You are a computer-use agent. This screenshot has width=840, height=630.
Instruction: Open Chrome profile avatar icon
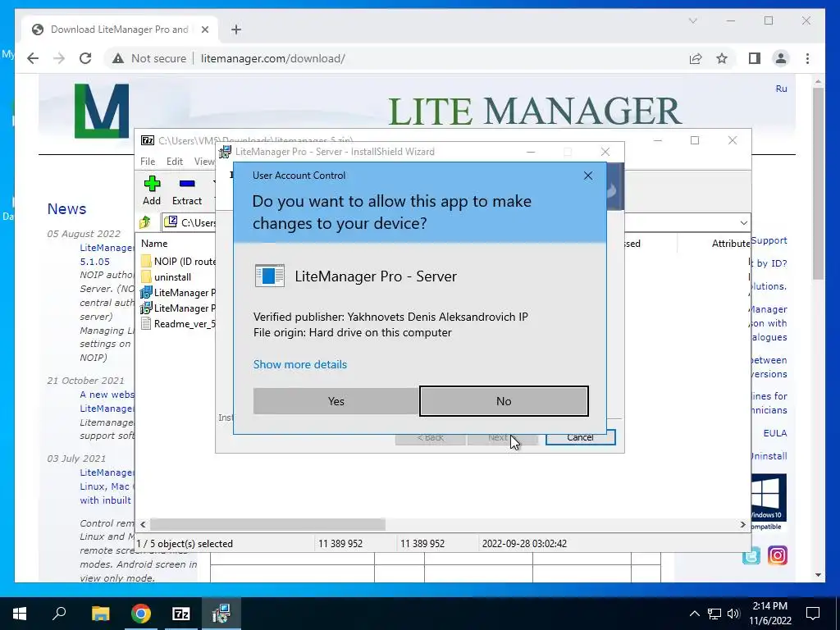781,58
